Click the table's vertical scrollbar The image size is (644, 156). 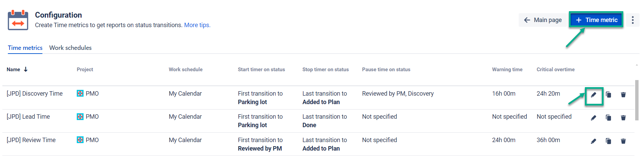(637, 102)
